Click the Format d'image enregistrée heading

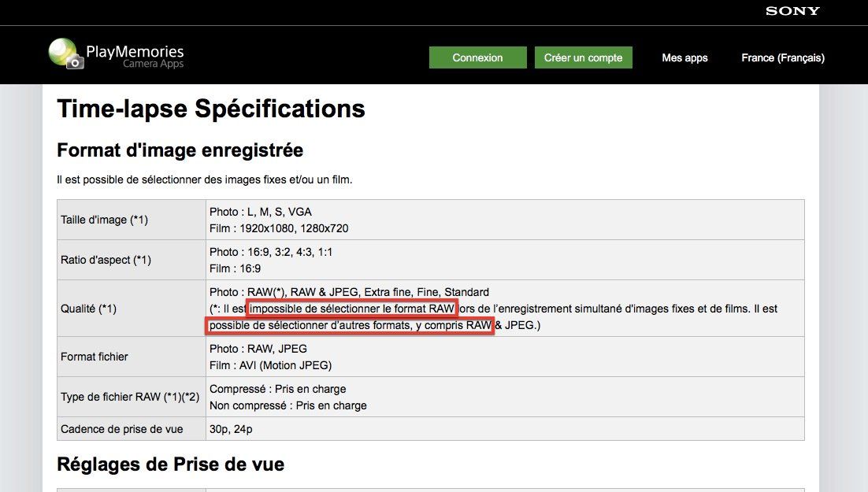click(x=180, y=150)
